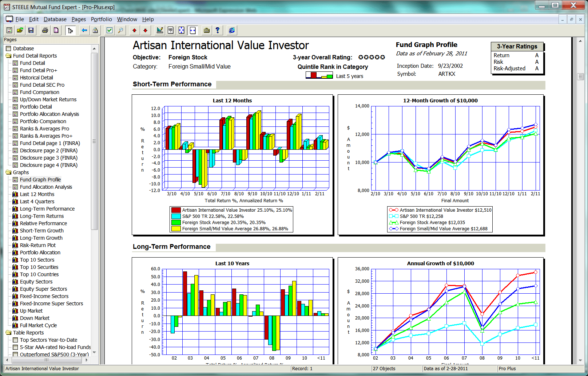Open the Fixed-Income Sectors graph
The height and width of the screenshot is (376, 588).
pyautogui.click(x=44, y=296)
